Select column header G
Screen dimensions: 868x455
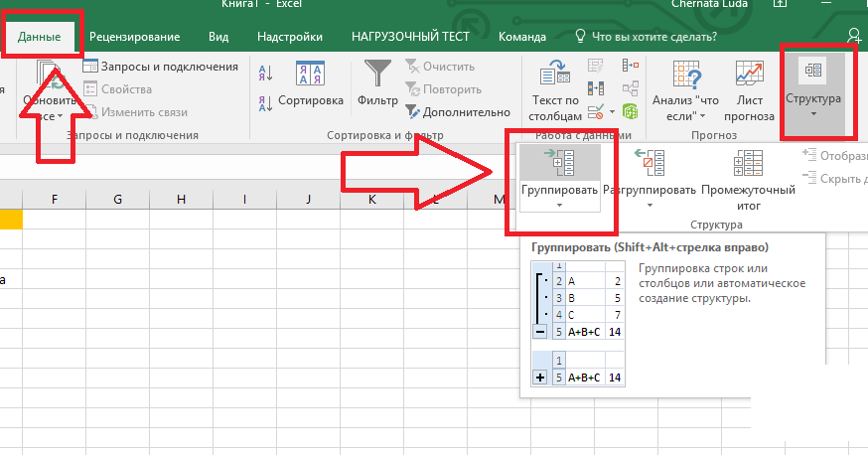pos(117,200)
